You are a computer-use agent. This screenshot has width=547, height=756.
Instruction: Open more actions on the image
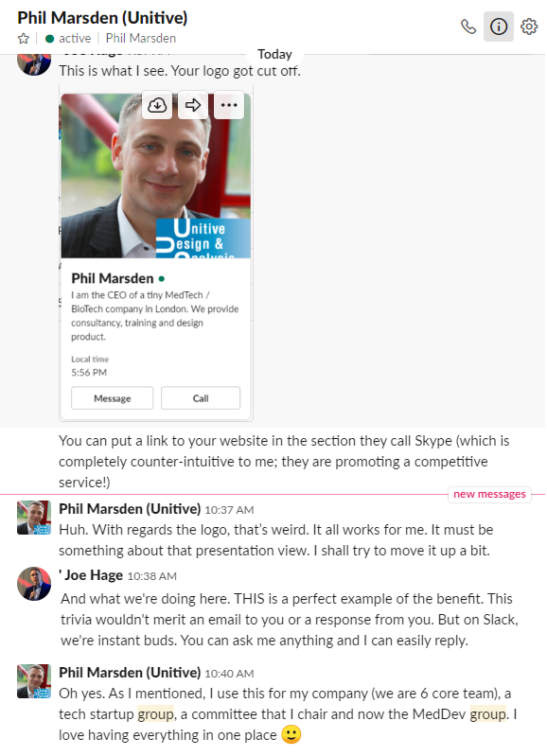click(229, 105)
